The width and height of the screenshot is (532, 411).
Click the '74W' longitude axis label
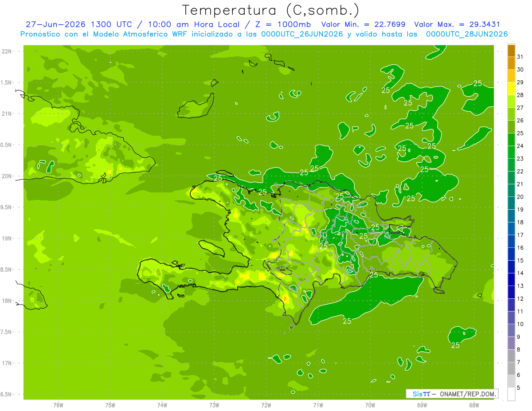[x=162, y=405]
